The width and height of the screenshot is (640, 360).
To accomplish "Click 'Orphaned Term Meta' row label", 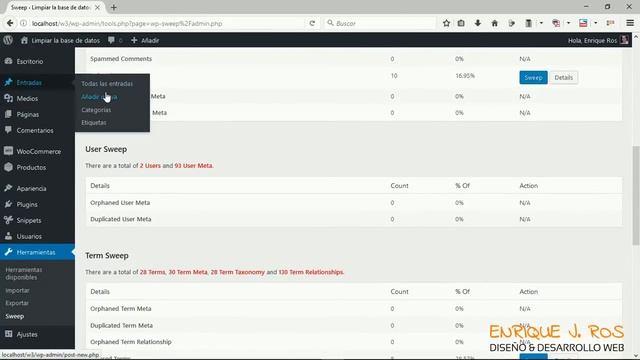I will 121,309.
